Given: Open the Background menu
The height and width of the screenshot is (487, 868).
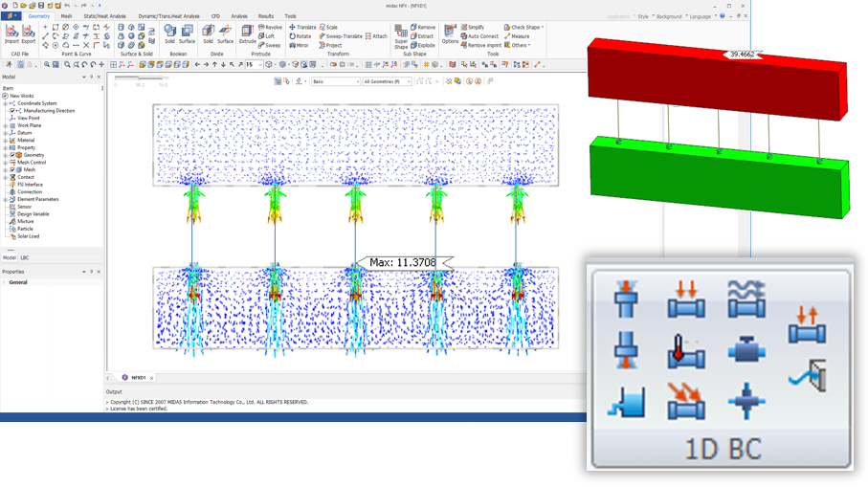Looking at the screenshot, I should 669,16.
